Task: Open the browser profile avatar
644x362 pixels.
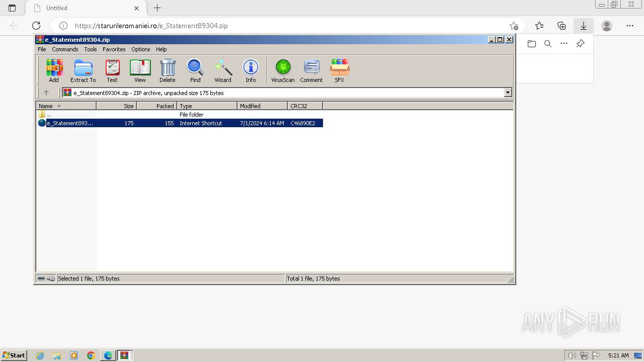Action: [607, 26]
